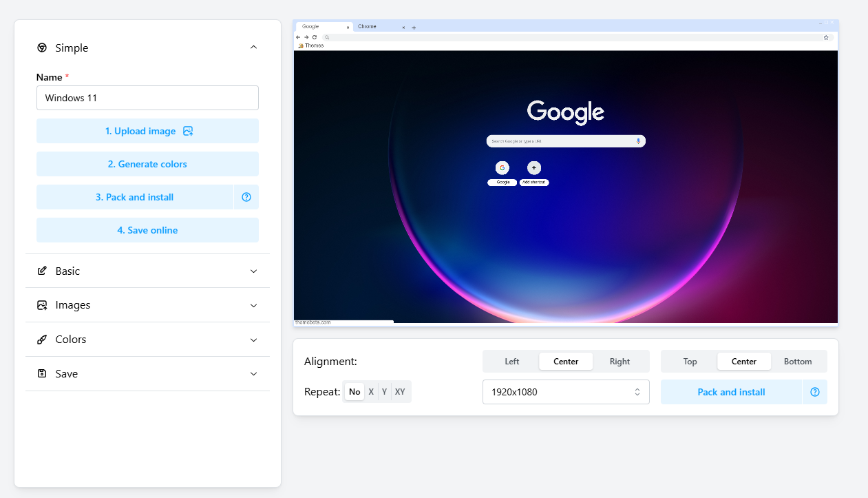Click the Chrome logo icon beside Simple
The width and height of the screenshot is (868, 498).
pyautogui.click(x=42, y=48)
